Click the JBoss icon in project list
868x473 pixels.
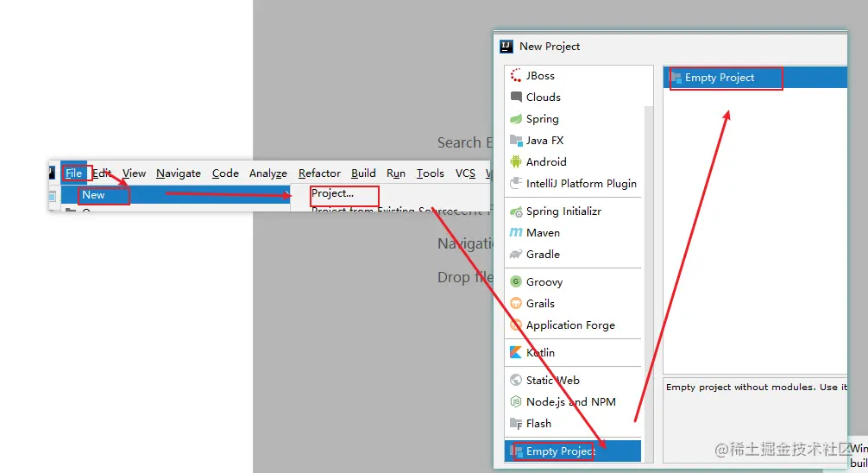tap(516, 75)
